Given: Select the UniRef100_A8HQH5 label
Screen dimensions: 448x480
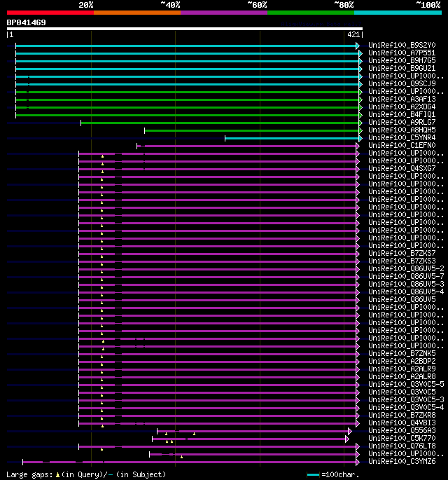Looking at the screenshot, I should pos(402,130).
